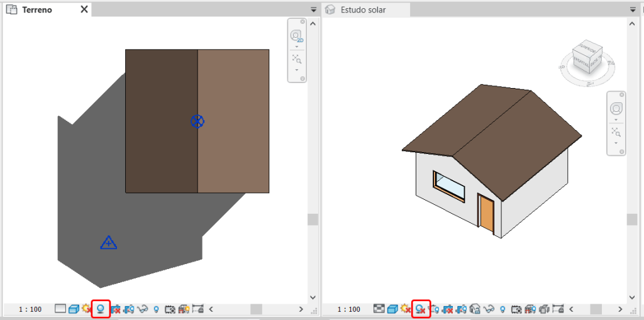Viewport: 644px width, 320px height.
Task: Click the 1 : 100 scale in Terreno view
Action: click(30, 309)
